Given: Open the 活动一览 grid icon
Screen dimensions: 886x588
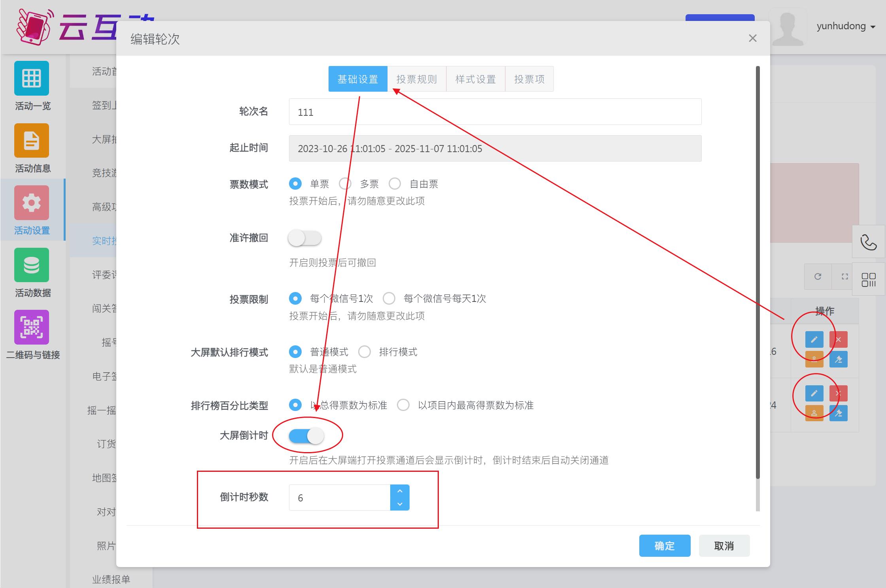Looking at the screenshot, I should [x=32, y=78].
